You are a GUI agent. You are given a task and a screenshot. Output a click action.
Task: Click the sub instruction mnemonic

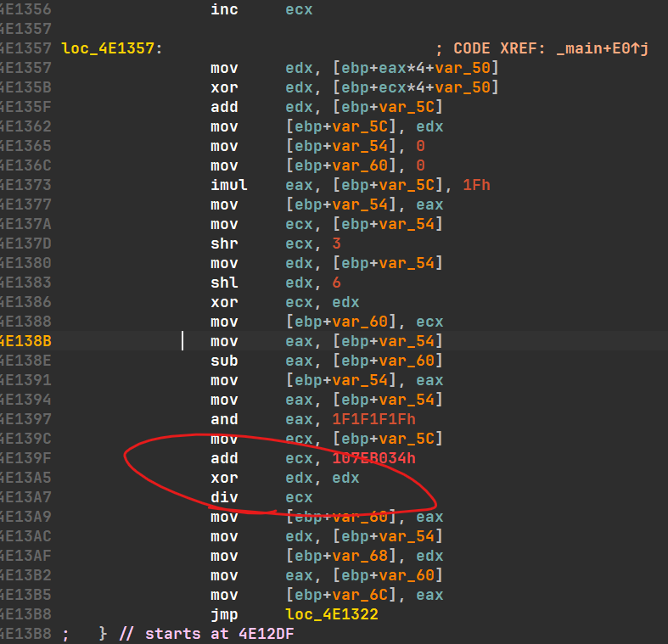point(224,361)
